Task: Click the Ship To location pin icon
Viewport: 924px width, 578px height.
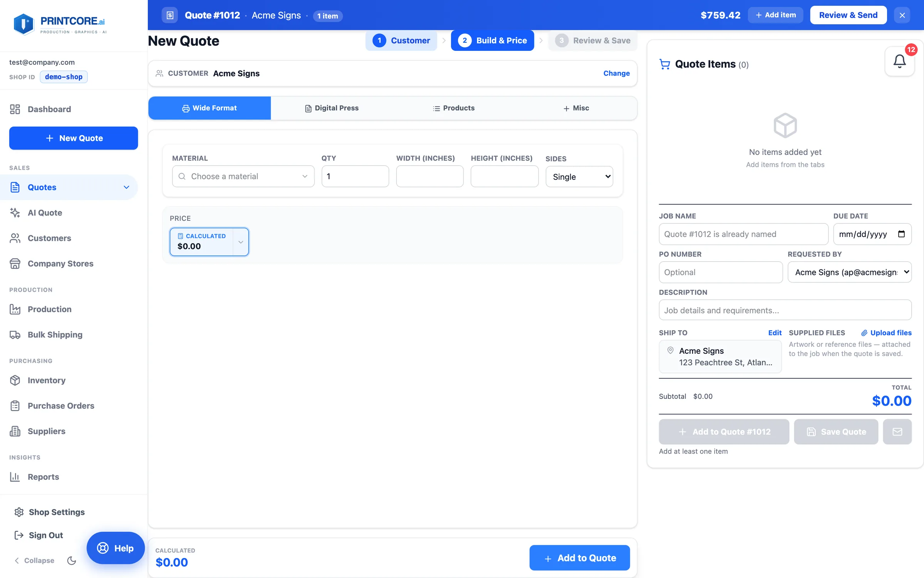Action: click(x=670, y=350)
